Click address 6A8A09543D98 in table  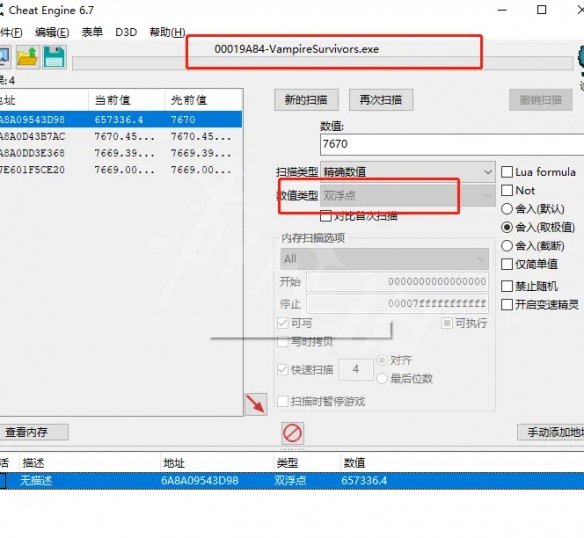click(x=200, y=481)
